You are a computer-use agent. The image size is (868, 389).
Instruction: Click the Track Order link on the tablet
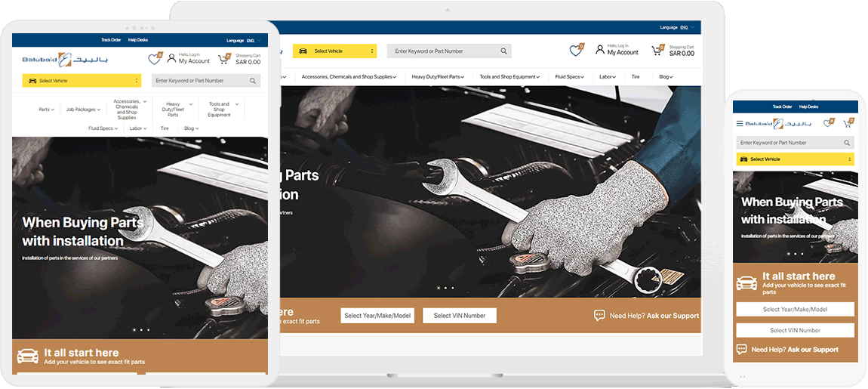(x=111, y=40)
